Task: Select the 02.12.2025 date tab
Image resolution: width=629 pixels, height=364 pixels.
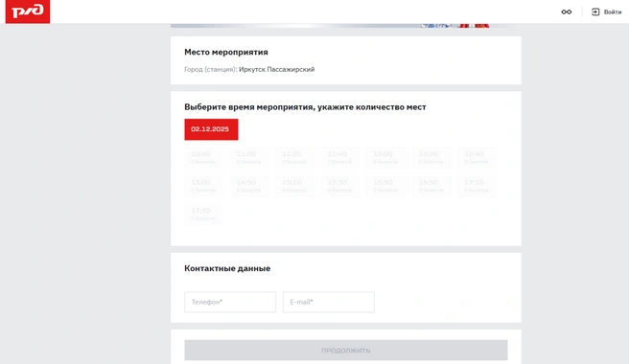Action: [211, 129]
